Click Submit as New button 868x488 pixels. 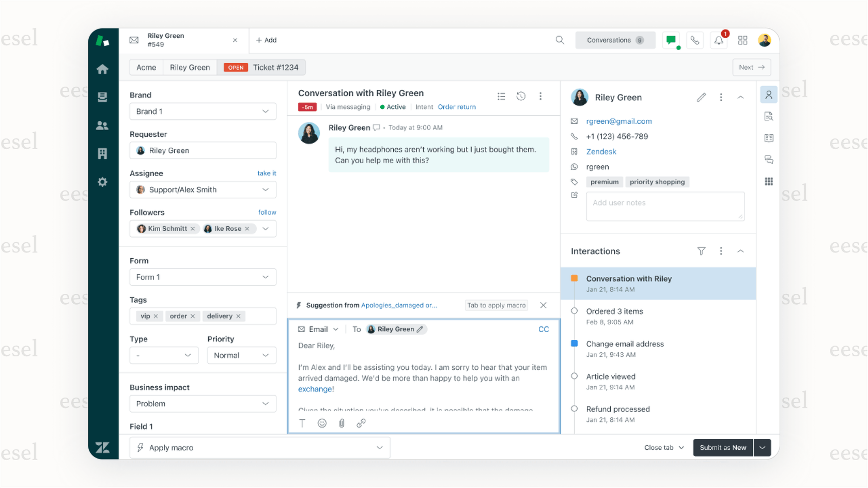[722, 447]
